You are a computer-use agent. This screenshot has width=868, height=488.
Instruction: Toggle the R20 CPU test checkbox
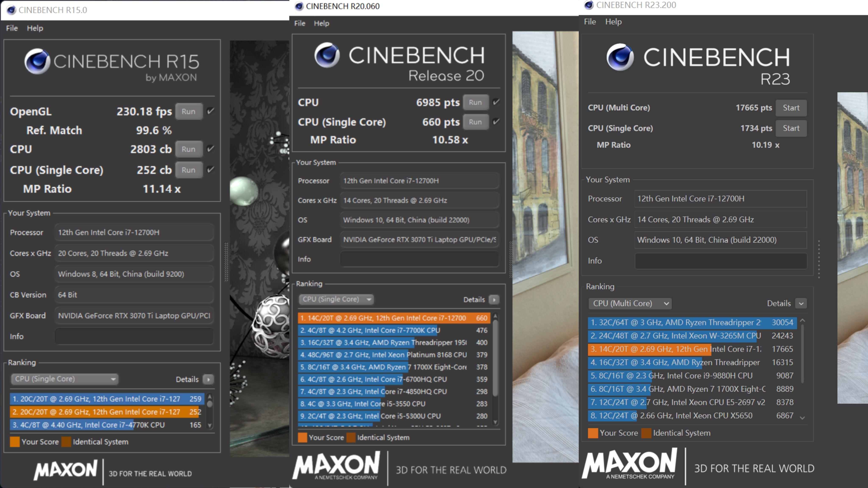point(496,102)
